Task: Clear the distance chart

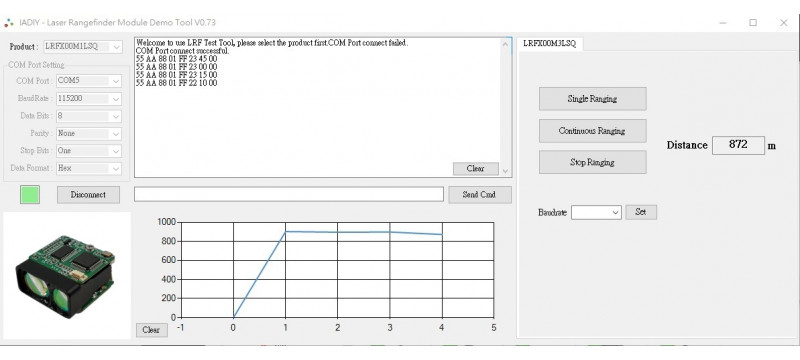Action: click(151, 330)
